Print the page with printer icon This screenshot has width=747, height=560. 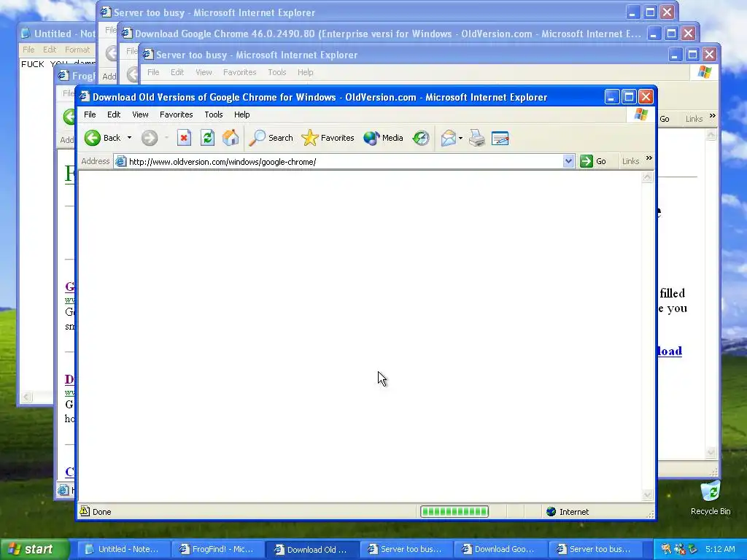pyautogui.click(x=477, y=138)
